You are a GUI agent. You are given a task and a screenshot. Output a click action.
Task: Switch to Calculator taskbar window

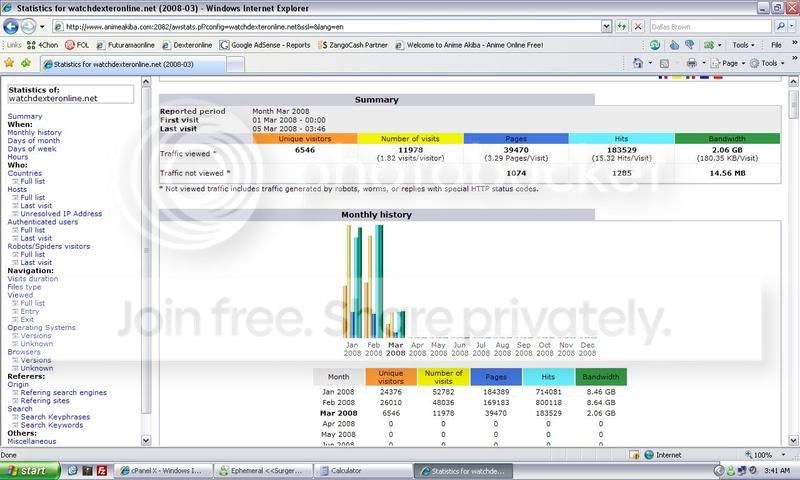coord(362,471)
